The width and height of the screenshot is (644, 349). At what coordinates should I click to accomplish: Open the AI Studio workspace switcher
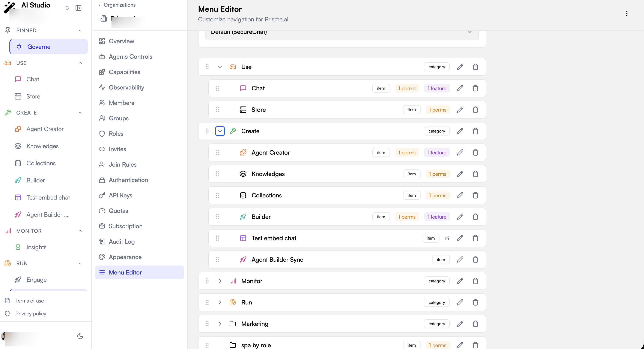pyautogui.click(x=67, y=8)
